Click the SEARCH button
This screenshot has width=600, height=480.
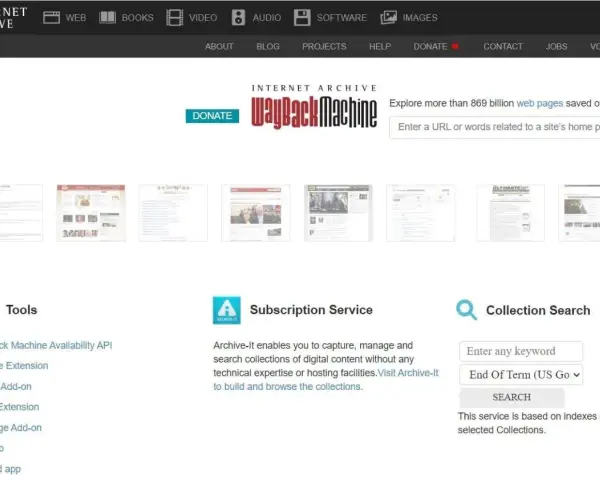(512, 397)
